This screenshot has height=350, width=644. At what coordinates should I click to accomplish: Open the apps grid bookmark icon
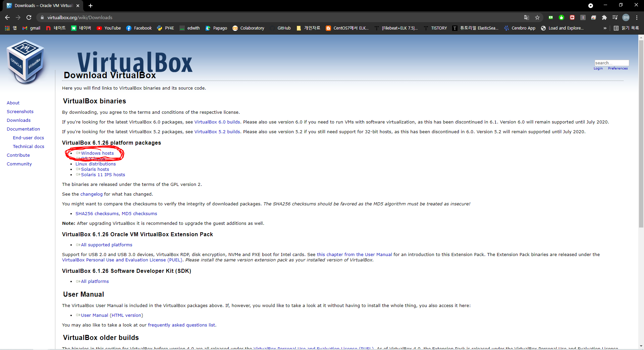[11, 28]
